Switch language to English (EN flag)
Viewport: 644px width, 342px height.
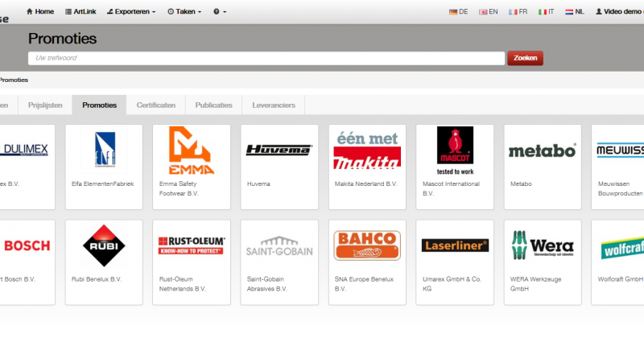[489, 12]
